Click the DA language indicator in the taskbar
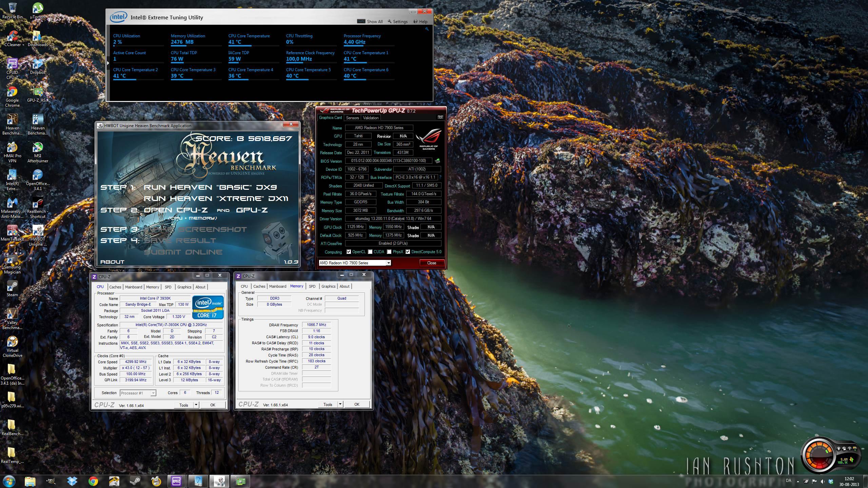 point(788,481)
